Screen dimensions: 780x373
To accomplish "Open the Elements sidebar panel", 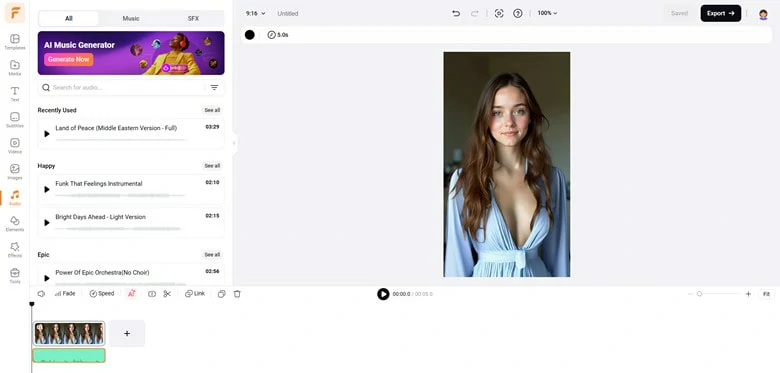I will [x=15, y=223].
